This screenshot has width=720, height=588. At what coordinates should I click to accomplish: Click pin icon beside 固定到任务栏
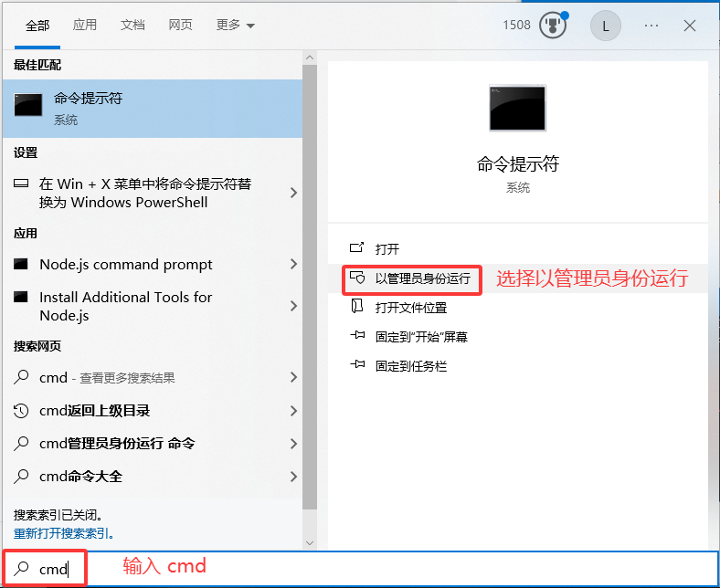(x=357, y=364)
